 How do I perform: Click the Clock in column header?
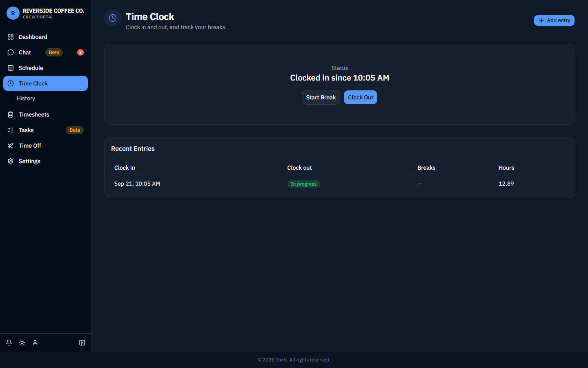[125, 168]
